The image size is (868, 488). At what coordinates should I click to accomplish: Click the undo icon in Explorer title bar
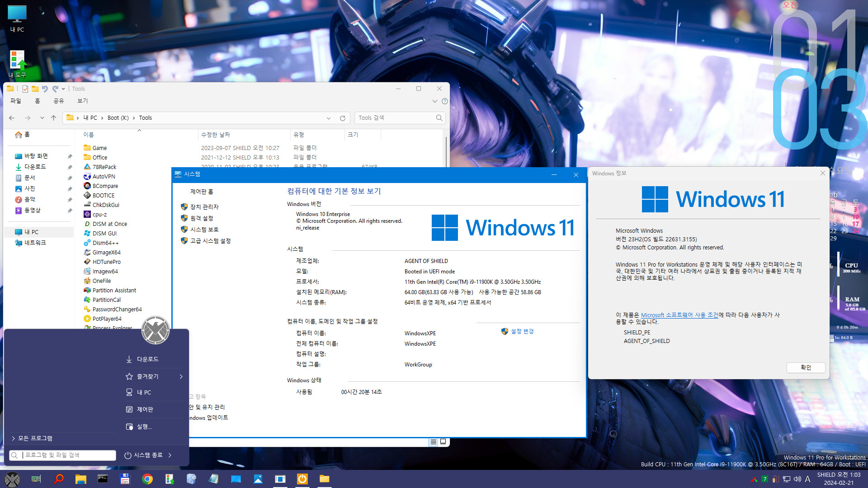click(x=45, y=89)
